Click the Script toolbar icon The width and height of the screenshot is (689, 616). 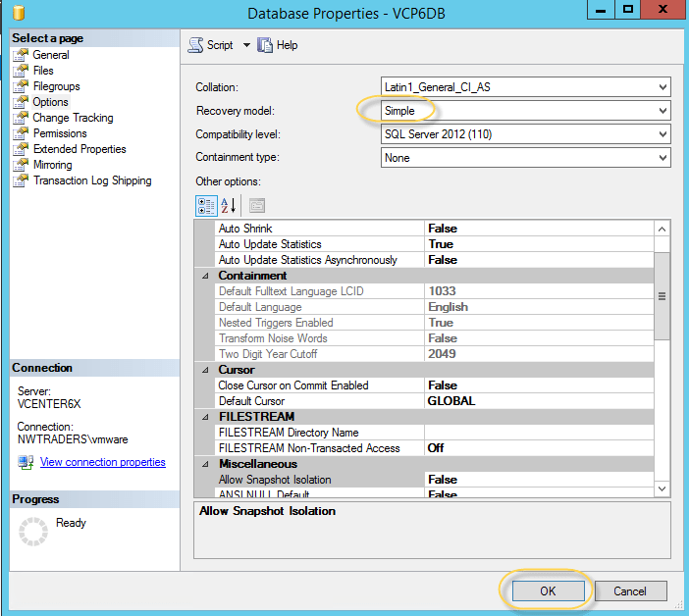coord(196,45)
